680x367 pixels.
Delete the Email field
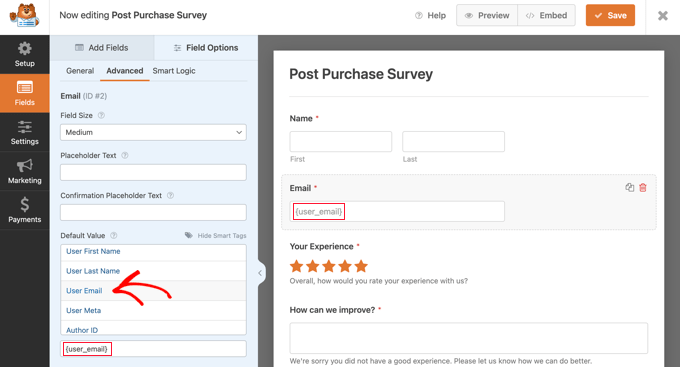click(x=643, y=187)
